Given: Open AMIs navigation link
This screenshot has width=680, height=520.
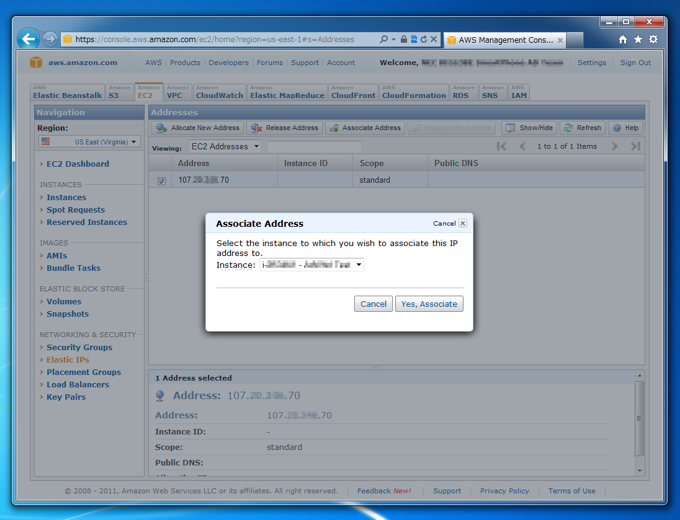Looking at the screenshot, I should point(57,256).
